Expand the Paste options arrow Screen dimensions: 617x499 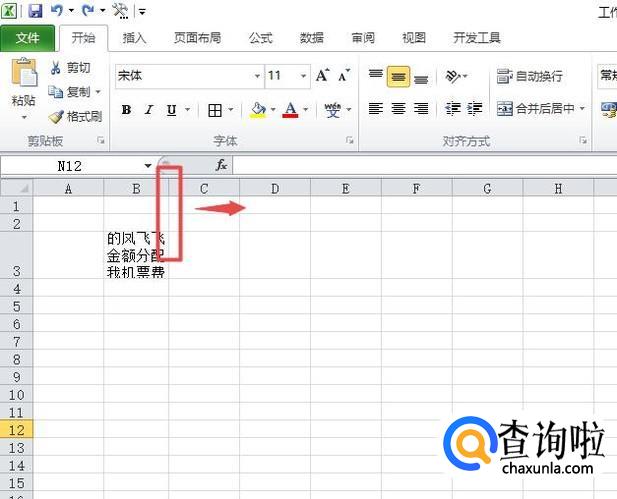point(24,117)
